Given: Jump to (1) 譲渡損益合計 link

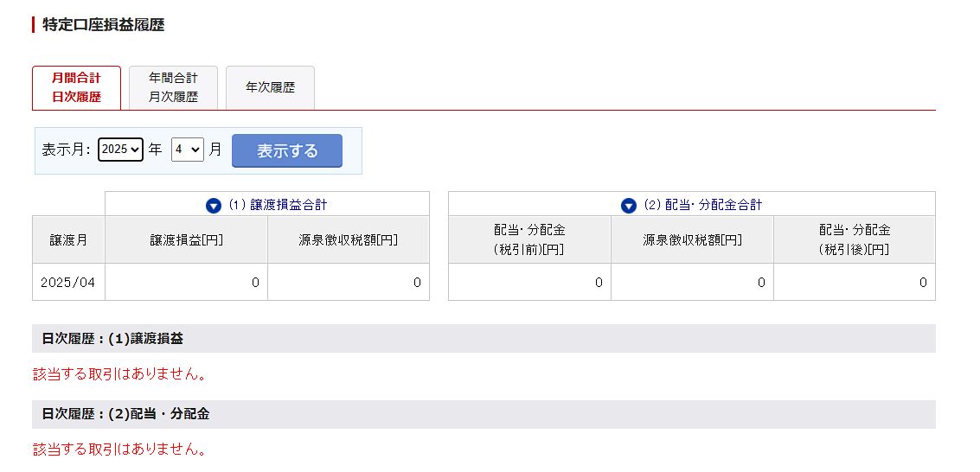Looking at the screenshot, I should pos(277,205).
